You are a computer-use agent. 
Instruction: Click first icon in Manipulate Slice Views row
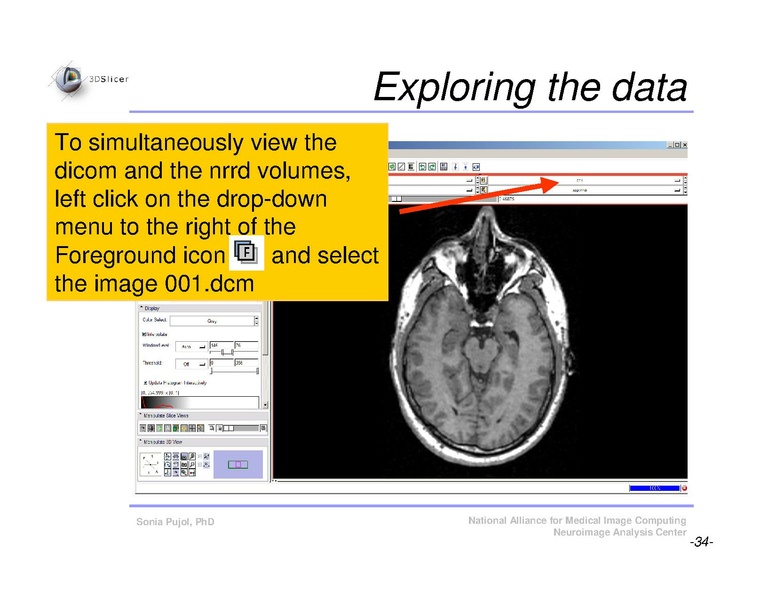click(x=143, y=428)
